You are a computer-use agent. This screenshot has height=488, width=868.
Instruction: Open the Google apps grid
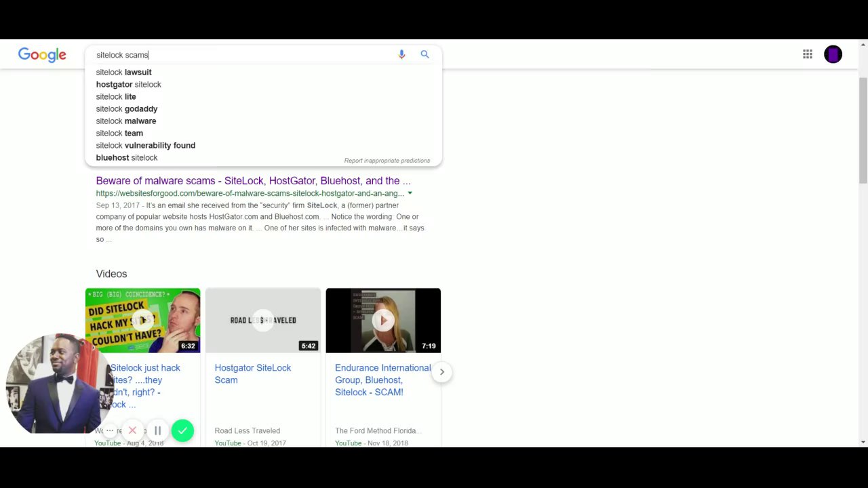[x=807, y=54]
